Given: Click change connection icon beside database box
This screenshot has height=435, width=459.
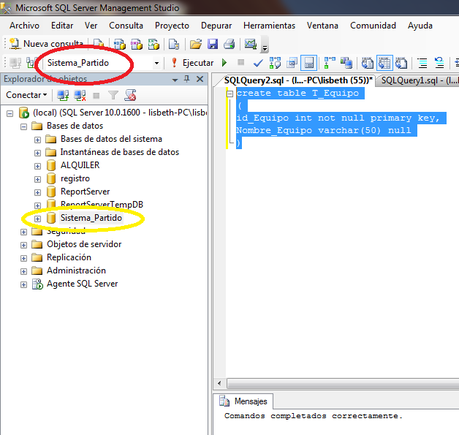Looking at the screenshot, I should click(31, 63).
